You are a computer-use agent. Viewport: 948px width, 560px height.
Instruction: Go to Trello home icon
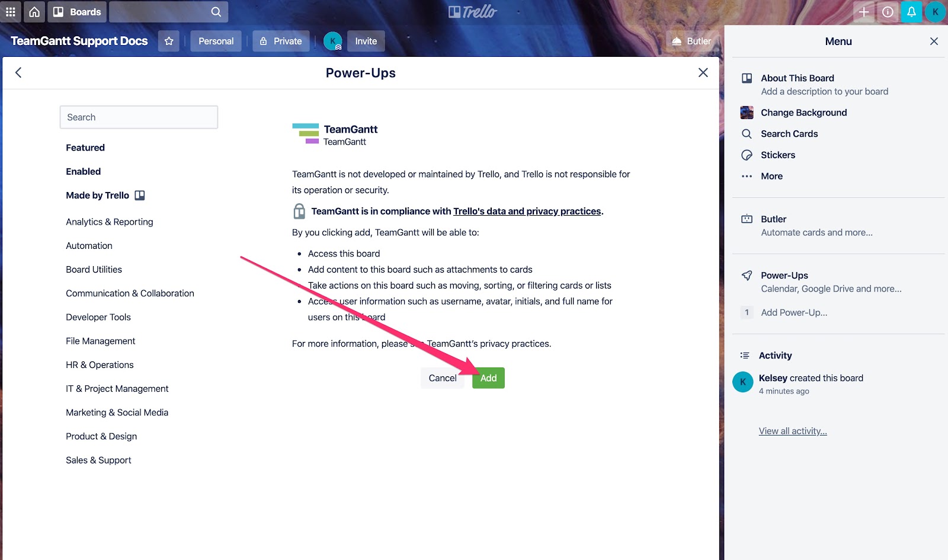point(34,12)
